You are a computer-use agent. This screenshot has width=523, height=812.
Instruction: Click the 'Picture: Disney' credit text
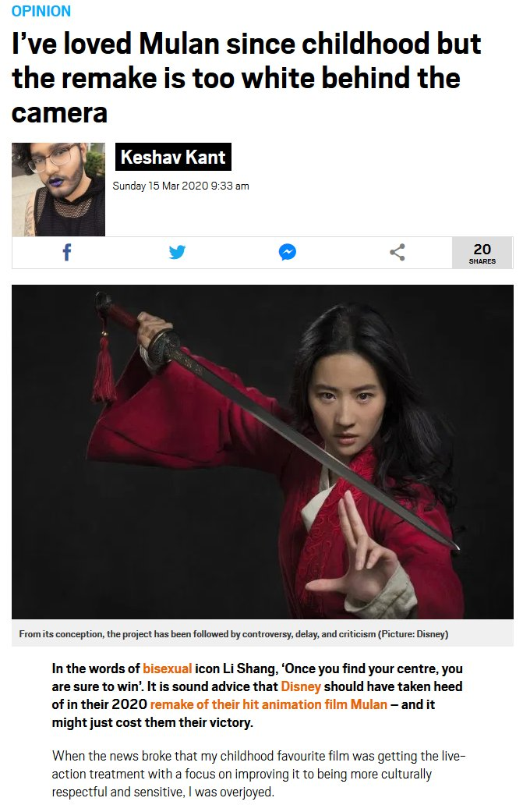click(x=413, y=634)
